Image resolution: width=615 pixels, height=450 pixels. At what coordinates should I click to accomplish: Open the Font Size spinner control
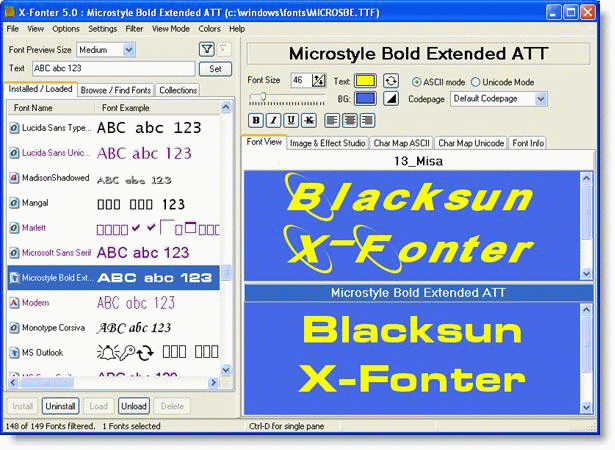[x=318, y=80]
